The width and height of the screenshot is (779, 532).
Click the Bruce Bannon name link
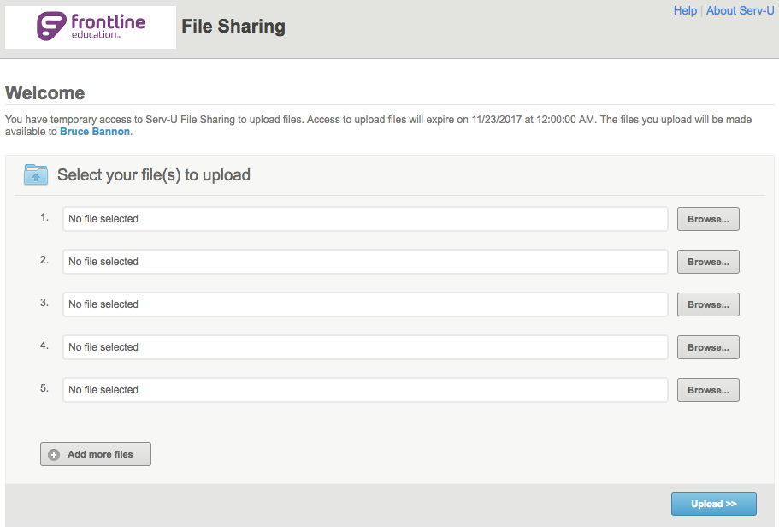tap(96, 133)
